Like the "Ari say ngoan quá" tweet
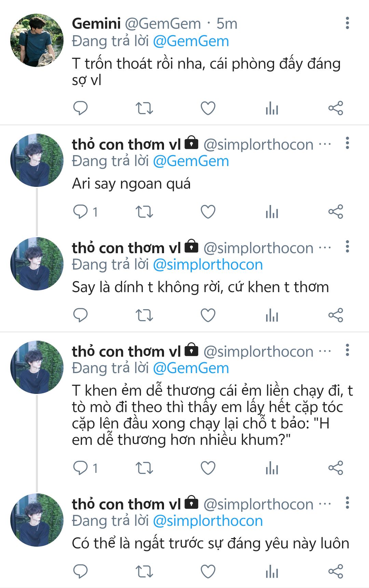Screen dimensions: 369x588 (x=208, y=212)
